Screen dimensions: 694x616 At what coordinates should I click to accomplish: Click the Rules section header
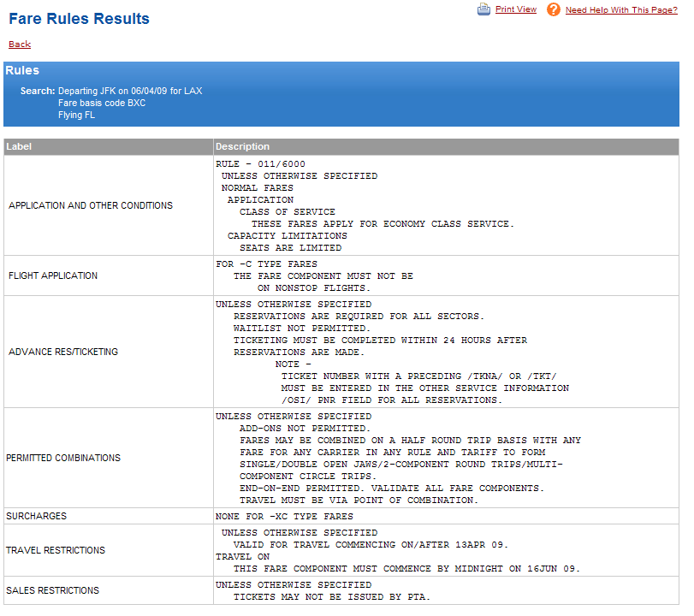click(x=22, y=70)
